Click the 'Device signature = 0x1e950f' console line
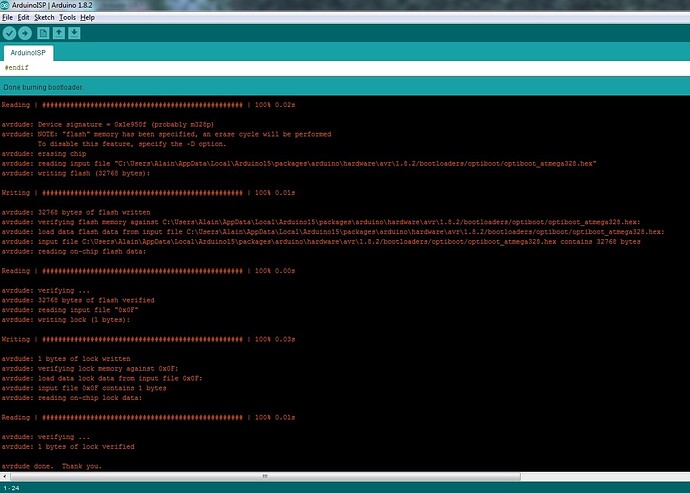The width and height of the screenshot is (690, 493). tap(108, 125)
